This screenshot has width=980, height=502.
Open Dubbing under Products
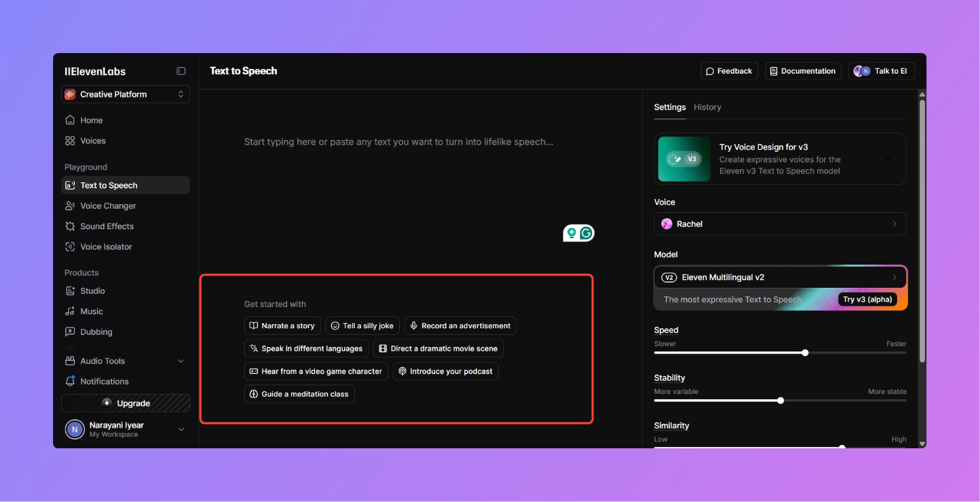125,332
